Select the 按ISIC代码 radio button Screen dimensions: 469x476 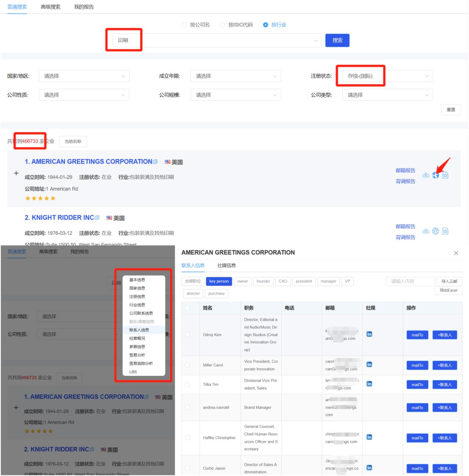222,25
